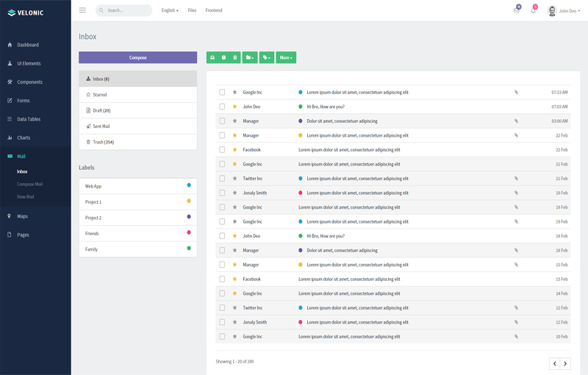Image resolution: width=588 pixels, height=375 pixels.
Task: Select Compose Mail in sidebar submenu
Action: pyautogui.click(x=29, y=184)
